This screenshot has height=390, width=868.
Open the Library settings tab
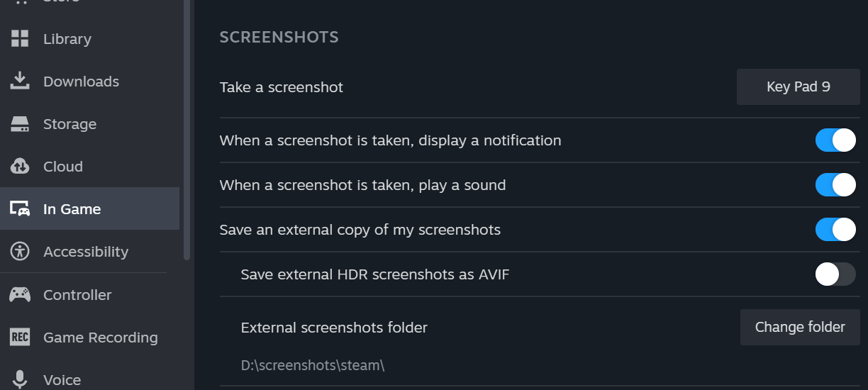click(x=67, y=39)
